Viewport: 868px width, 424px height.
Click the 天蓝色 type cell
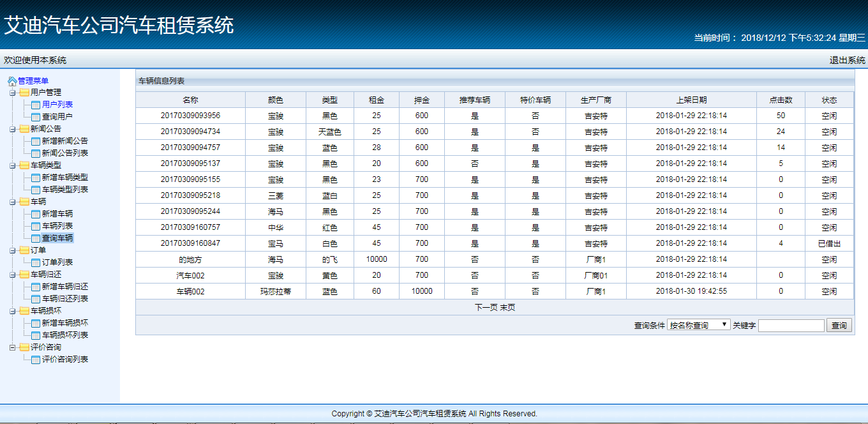click(x=330, y=132)
